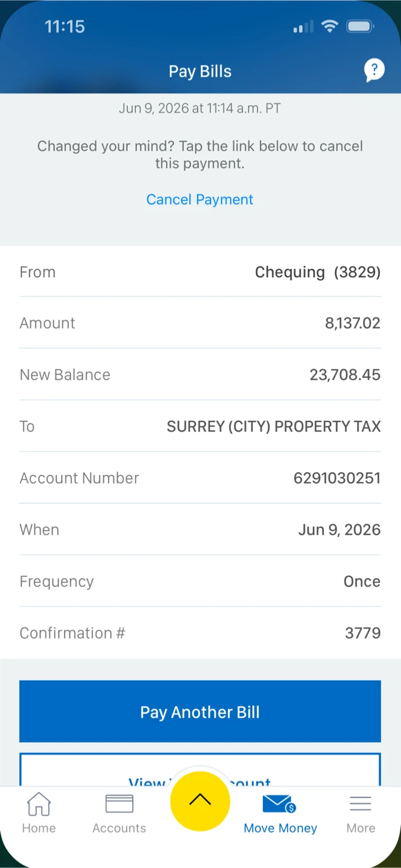Open the Accounts card icon
Viewport: 401px width, 868px height.
pos(119,804)
